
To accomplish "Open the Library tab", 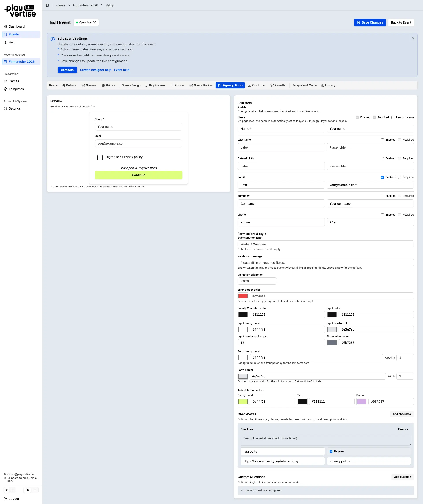I will (x=328, y=85).
